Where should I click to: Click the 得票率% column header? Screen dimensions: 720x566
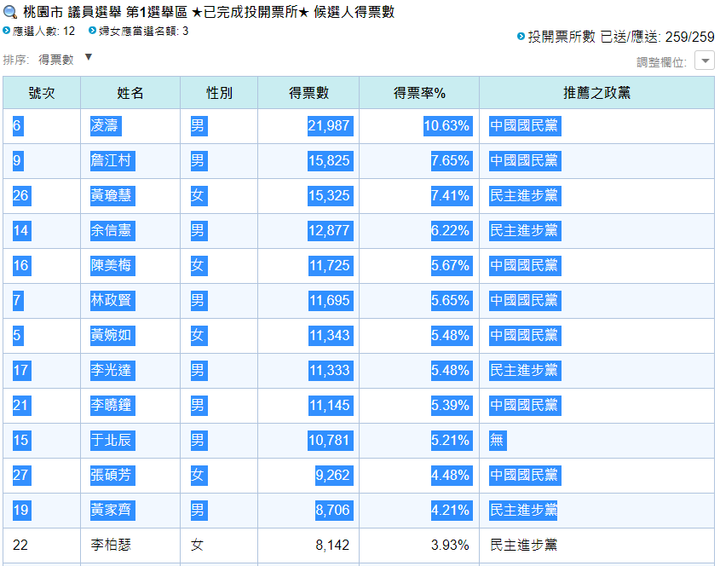(x=419, y=93)
